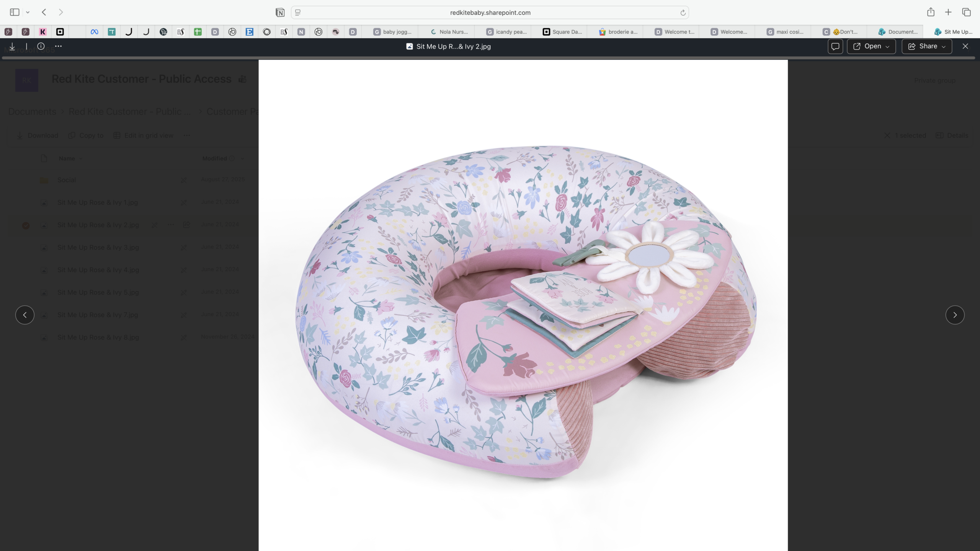
Task: Expand the Name column sort dropdown
Action: click(81, 158)
